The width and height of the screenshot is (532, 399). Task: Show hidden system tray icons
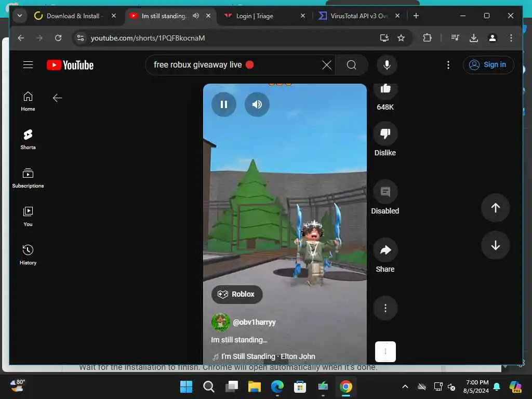tap(405, 387)
